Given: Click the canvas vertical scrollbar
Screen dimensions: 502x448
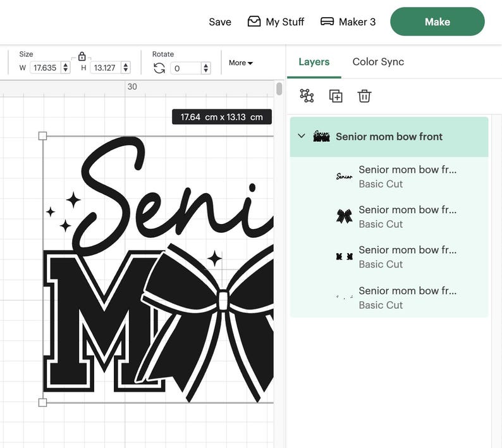Looking at the screenshot, I should tap(279, 89).
